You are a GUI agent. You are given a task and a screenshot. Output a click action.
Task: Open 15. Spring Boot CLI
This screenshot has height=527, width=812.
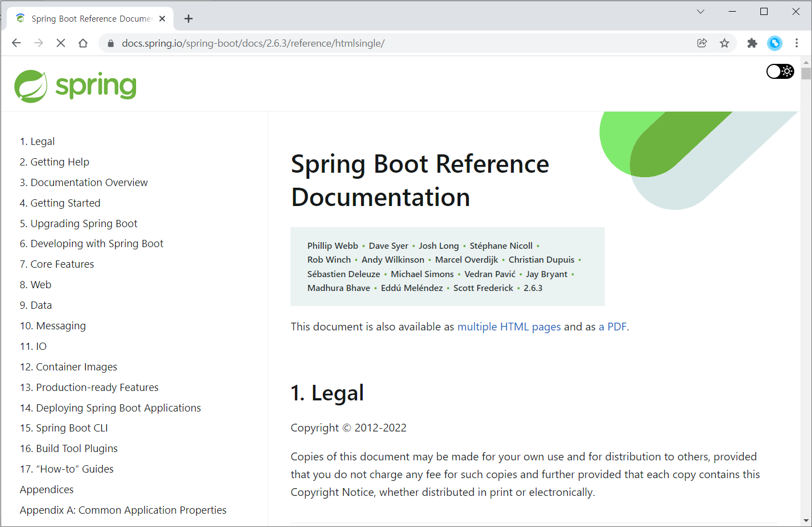[x=64, y=428]
